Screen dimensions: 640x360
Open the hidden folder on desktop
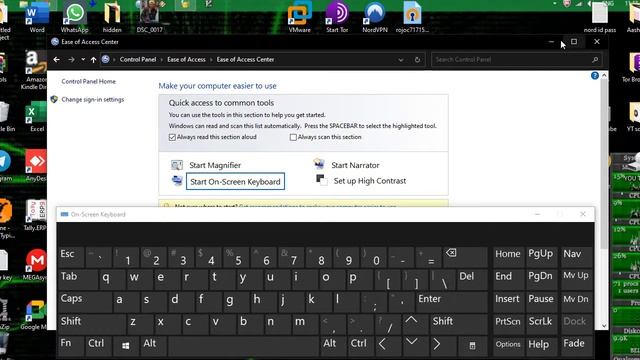point(112,16)
